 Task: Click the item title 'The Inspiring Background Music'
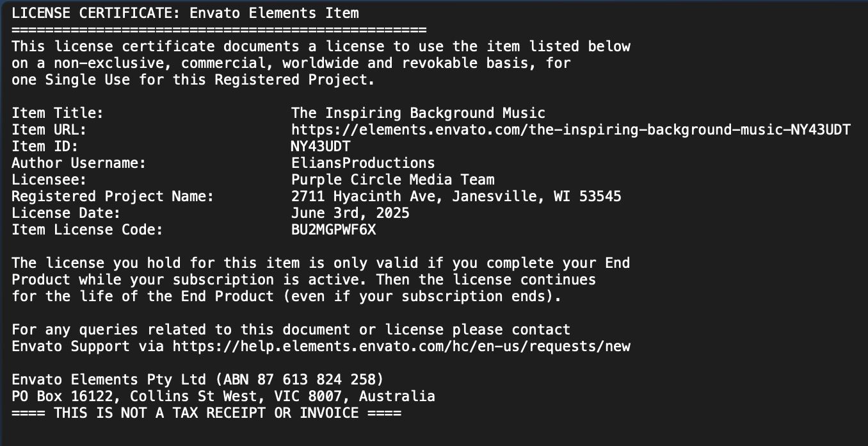click(x=418, y=113)
